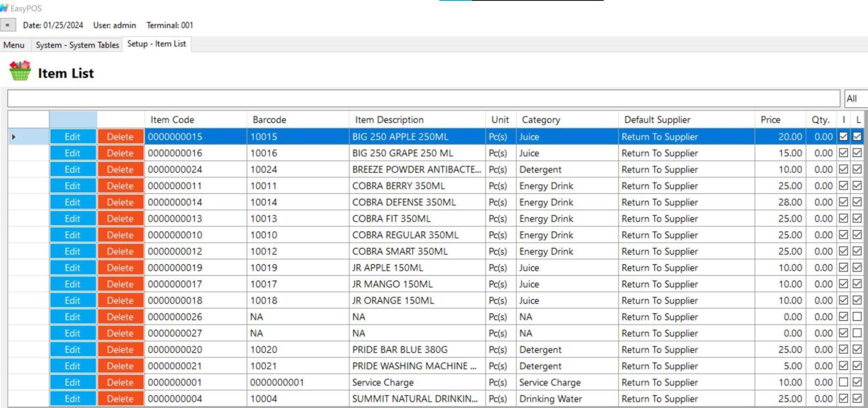Delete COBRA DEFENSE 350ML item
This screenshot has width=868, height=408.
pos(120,202)
